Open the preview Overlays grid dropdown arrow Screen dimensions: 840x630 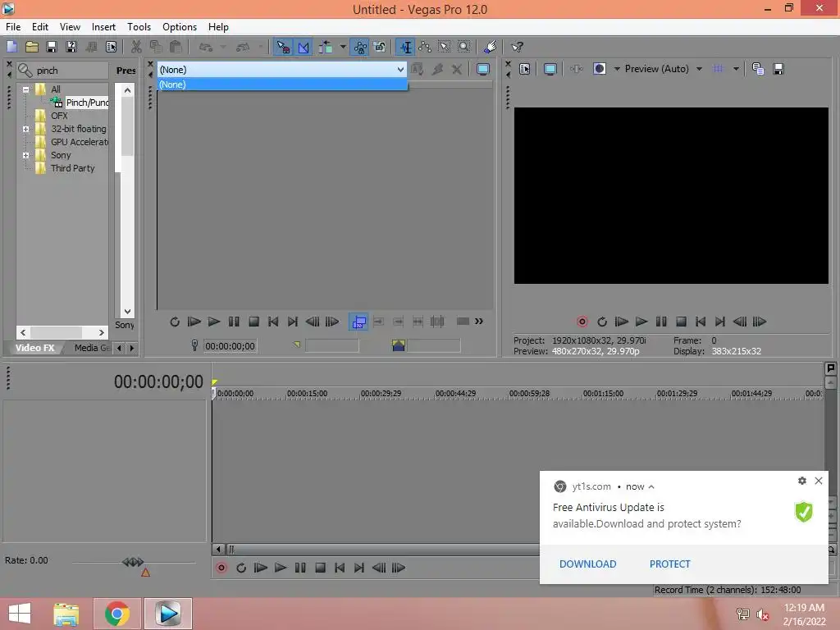pos(736,69)
